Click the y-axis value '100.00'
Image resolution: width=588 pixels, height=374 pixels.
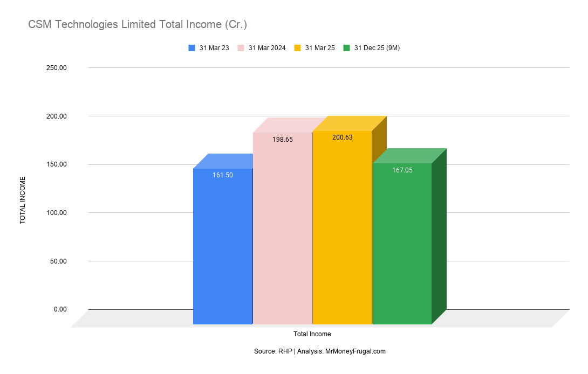(x=56, y=212)
